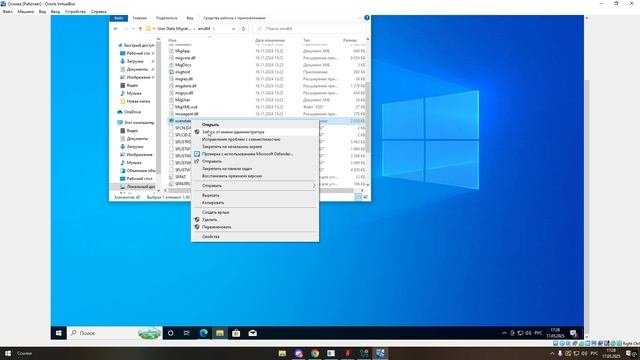
Task: Sort by the Type (Тип) column header
Action: pos(307,40)
